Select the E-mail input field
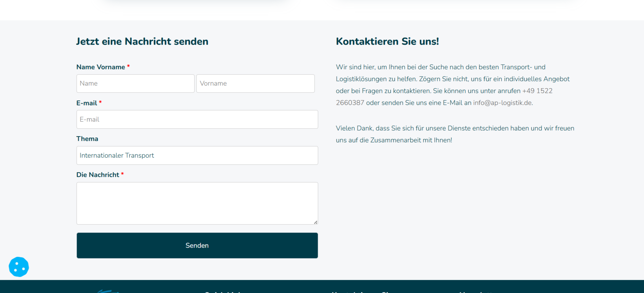The height and width of the screenshot is (293, 644). click(x=197, y=119)
